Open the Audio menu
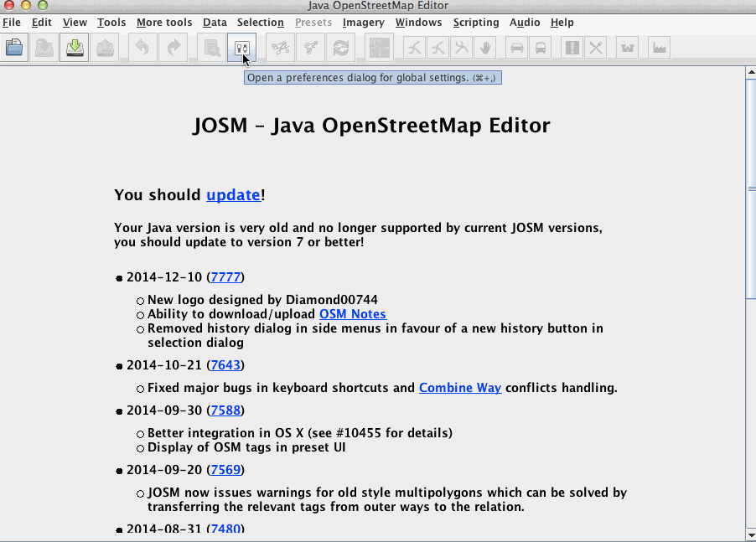 pos(525,23)
